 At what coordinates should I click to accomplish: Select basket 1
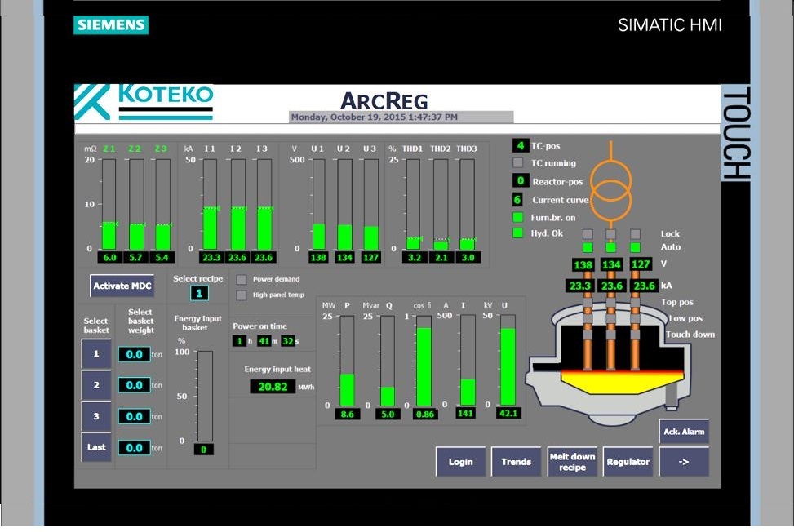[96, 354]
